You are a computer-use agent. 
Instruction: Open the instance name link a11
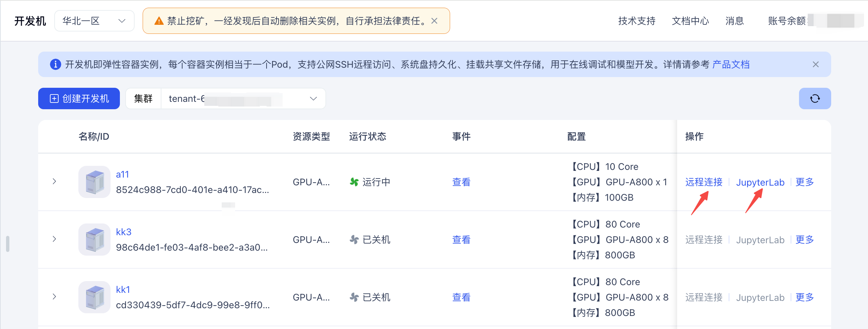pos(122,174)
